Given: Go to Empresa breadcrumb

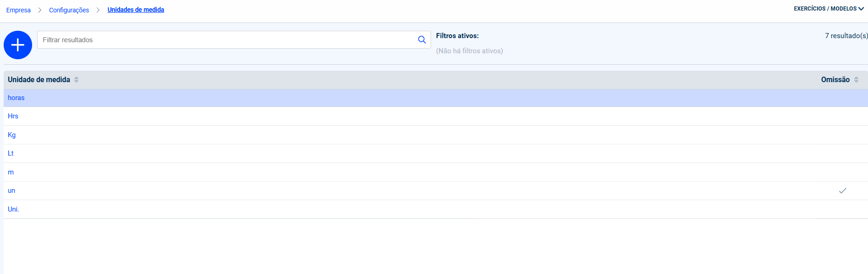Looking at the screenshot, I should click(18, 10).
